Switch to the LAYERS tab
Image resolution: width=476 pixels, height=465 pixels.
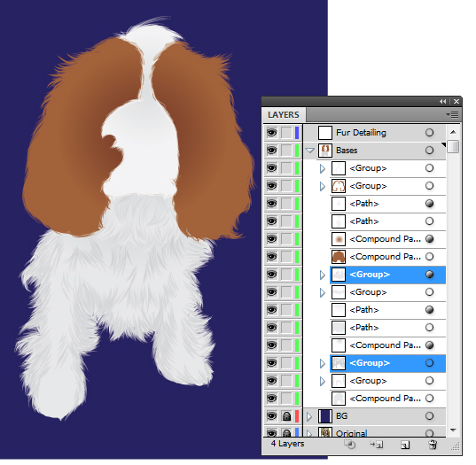284,114
